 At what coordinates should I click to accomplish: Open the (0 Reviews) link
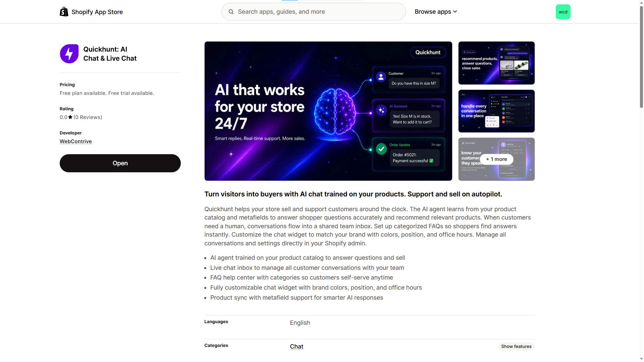point(88,117)
